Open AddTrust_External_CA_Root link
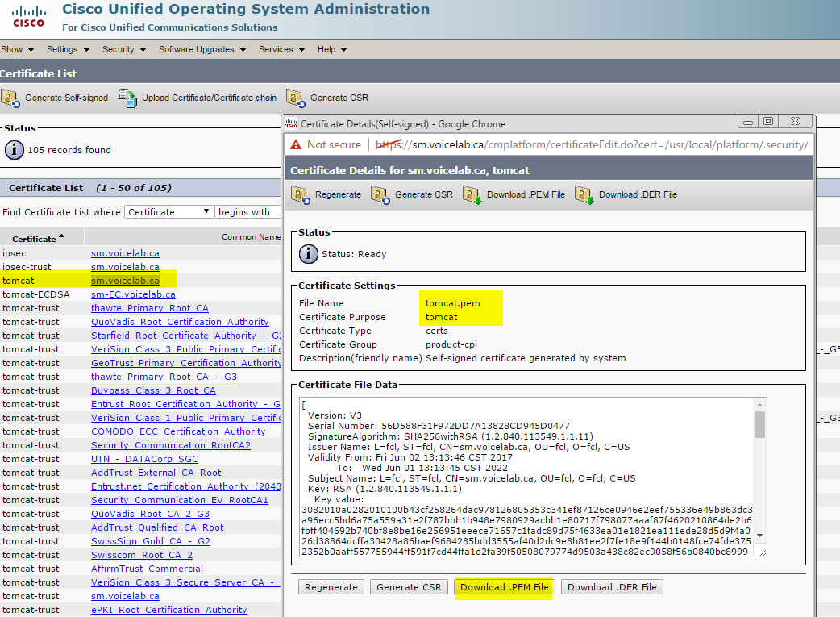 click(156, 473)
